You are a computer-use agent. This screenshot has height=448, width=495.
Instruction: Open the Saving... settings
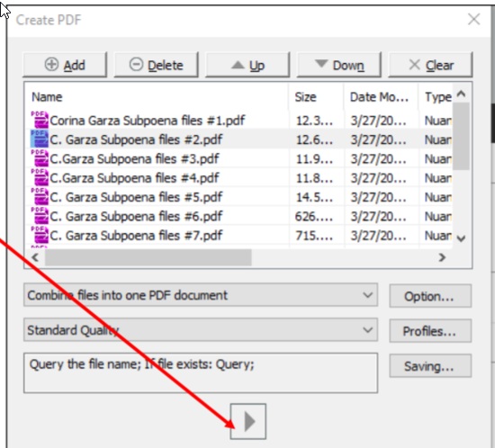coord(430,366)
